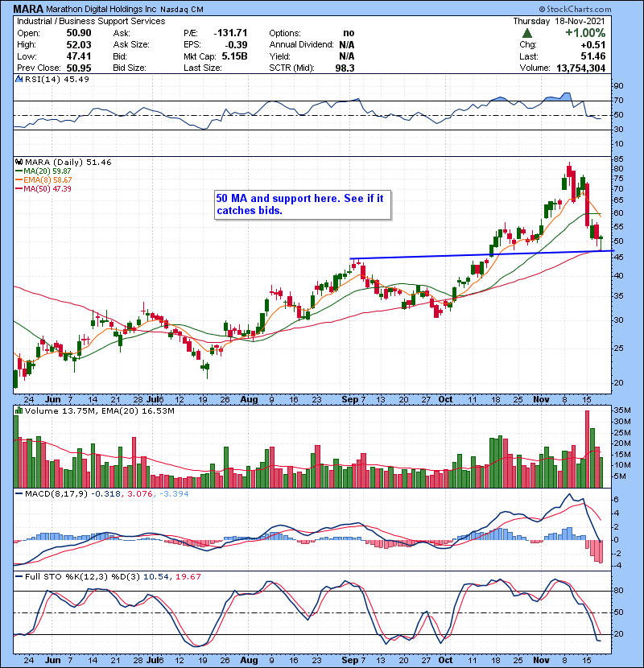Click the MARA ticker symbol heading

click(x=28, y=9)
